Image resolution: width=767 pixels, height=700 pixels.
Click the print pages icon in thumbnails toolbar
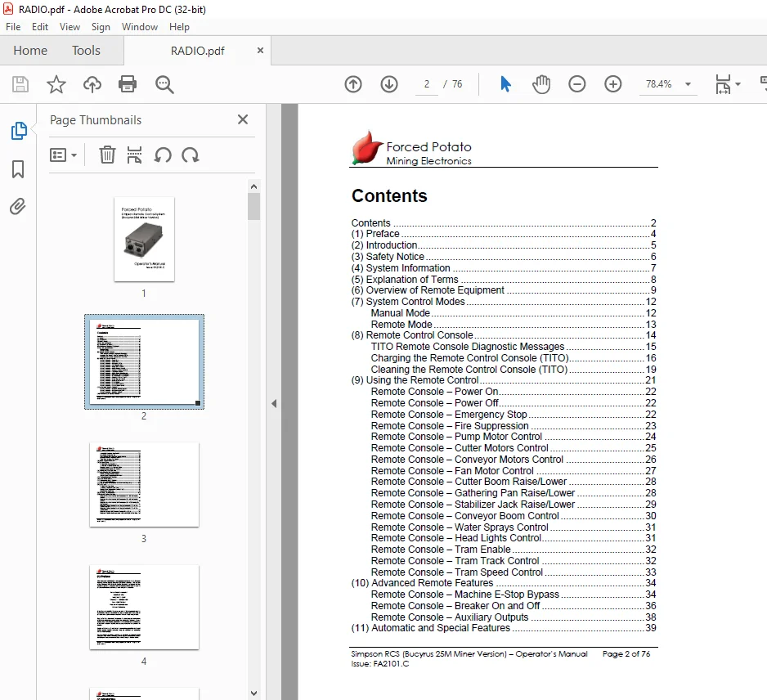coord(134,155)
